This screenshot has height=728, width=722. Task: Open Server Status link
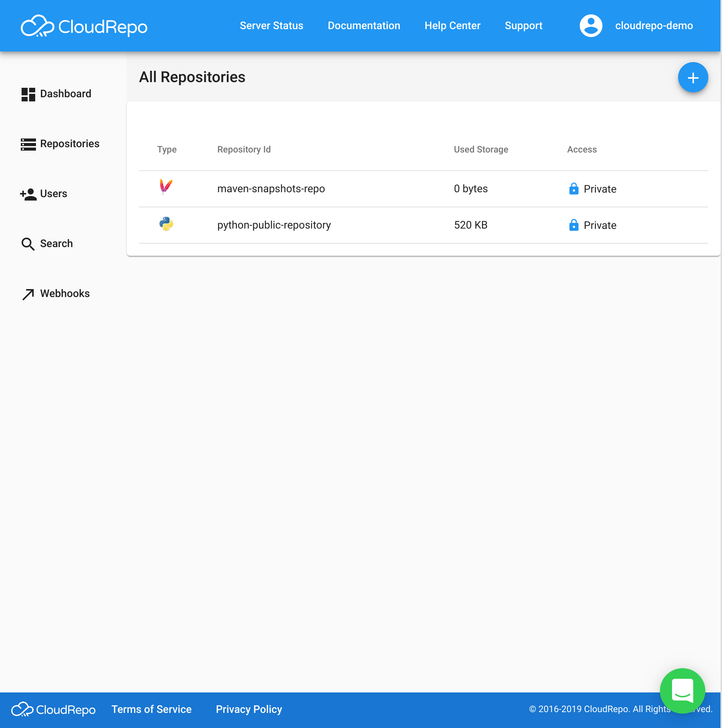[271, 26]
